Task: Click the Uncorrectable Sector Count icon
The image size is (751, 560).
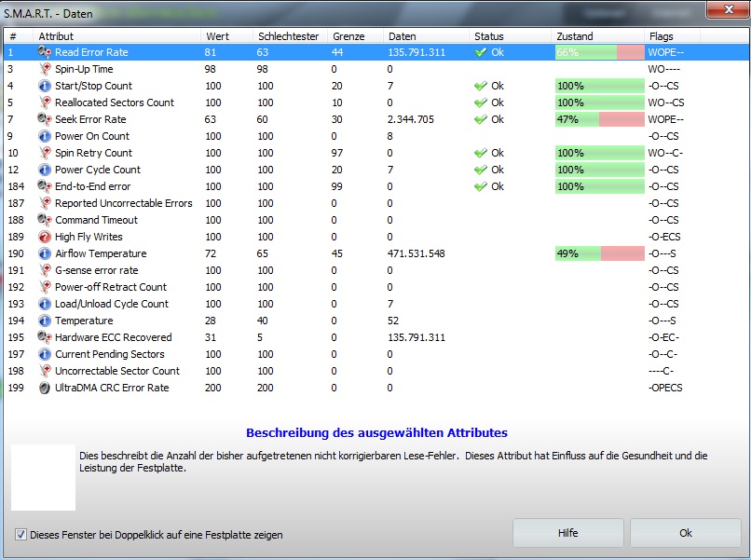Action: point(45,371)
